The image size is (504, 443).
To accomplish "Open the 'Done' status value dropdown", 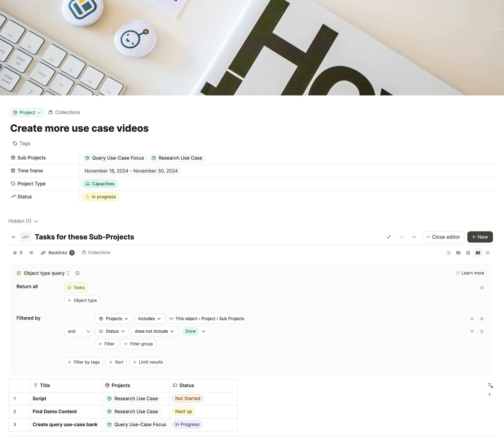I will tap(195, 331).
